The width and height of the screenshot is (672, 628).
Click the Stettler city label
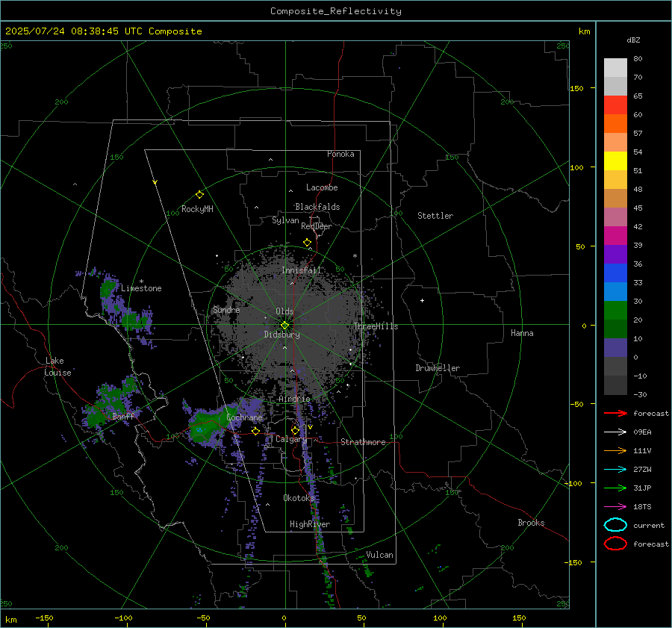coord(435,216)
